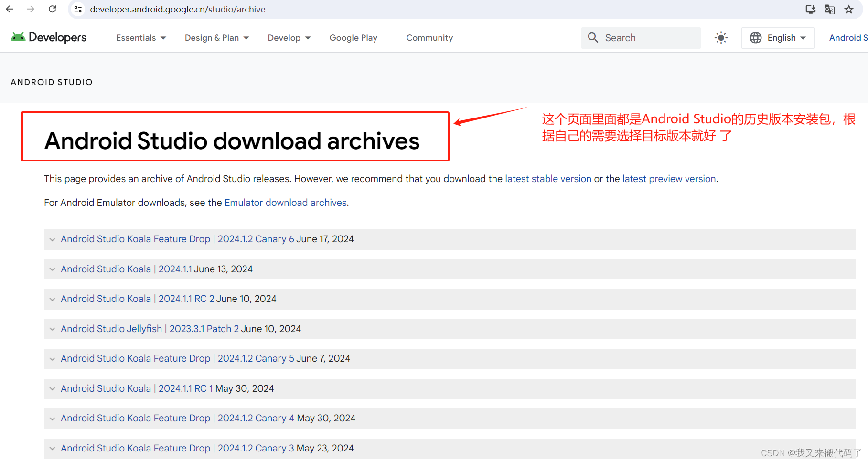Click the Android Studio button at top right
Screen dimensions: 868x462
[848, 38]
